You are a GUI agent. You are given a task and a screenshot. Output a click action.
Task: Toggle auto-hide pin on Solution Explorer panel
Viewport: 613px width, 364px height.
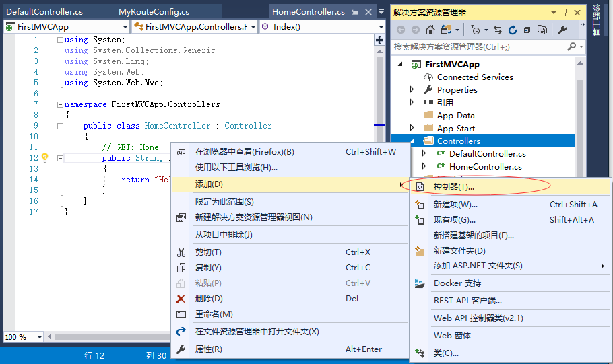tap(565, 12)
